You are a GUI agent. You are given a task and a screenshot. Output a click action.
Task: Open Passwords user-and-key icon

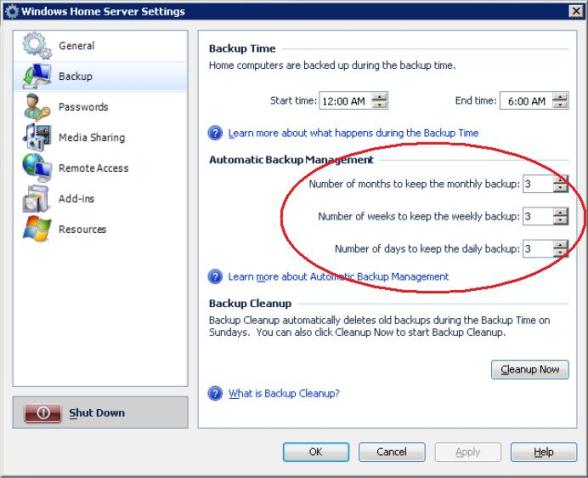click(37, 107)
